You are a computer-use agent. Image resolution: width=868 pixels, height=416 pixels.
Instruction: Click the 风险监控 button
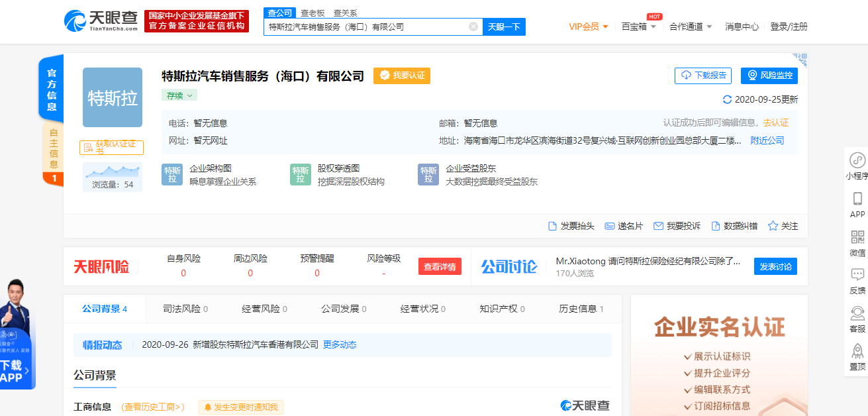coord(769,76)
